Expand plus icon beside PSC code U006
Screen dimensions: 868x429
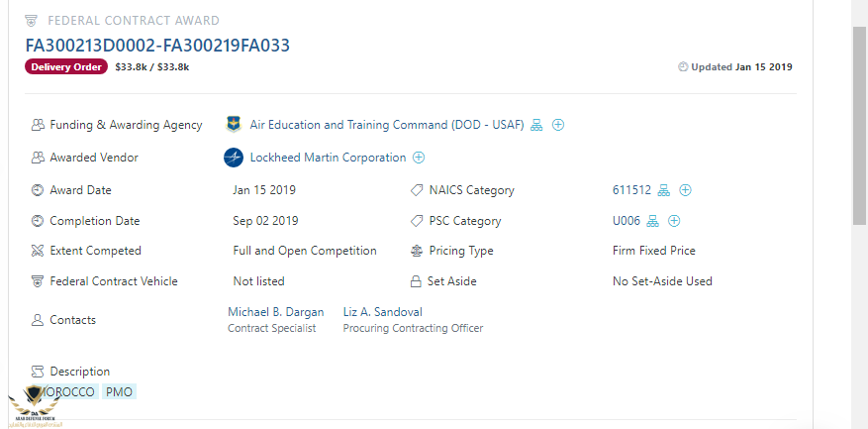click(675, 221)
